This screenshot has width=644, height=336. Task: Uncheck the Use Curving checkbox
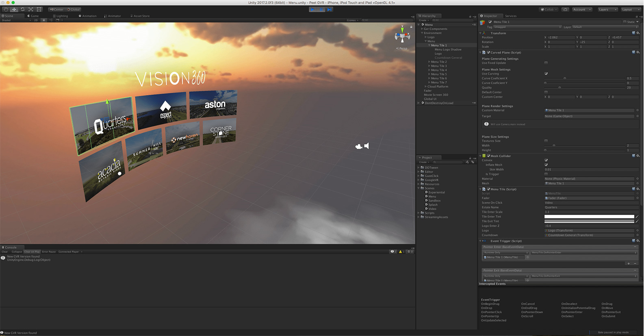[546, 74]
